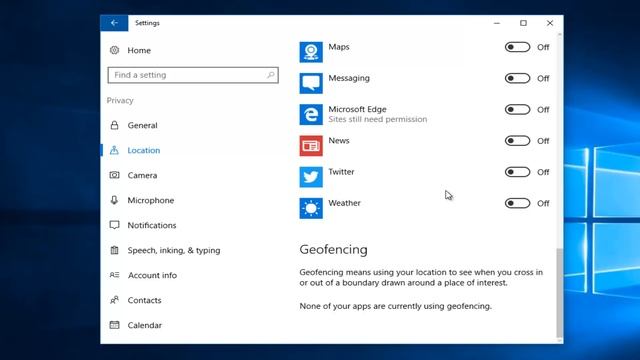Switch on Twitter location access
The width and height of the screenshot is (640, 360).
click(517, 172)
